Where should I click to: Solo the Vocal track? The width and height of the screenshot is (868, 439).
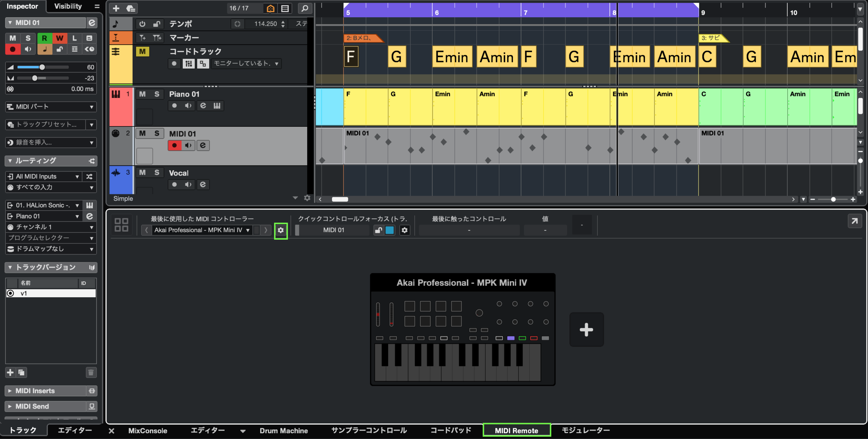pyautogui.click(x=157, y=173)
